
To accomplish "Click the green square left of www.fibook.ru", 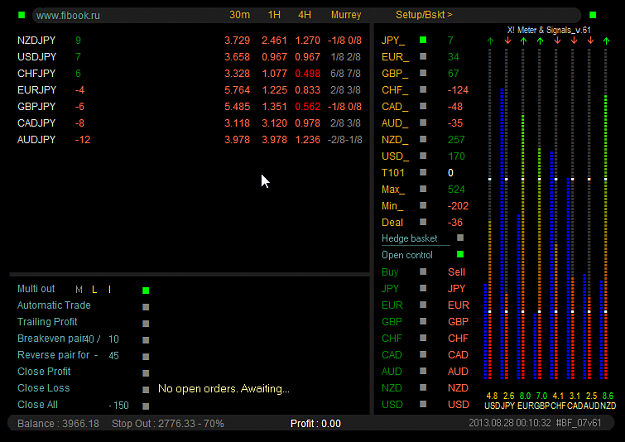I will (x=22, y=15).
